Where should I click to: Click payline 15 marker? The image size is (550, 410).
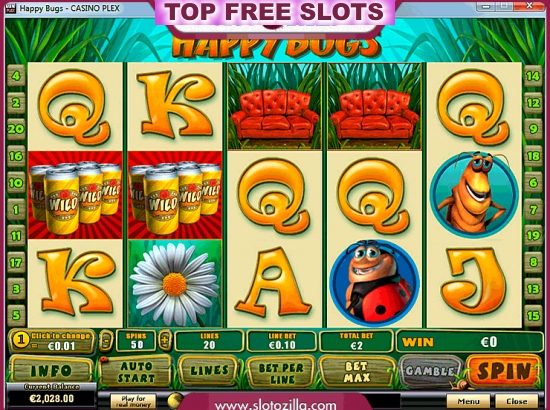(x=533, y=316)
